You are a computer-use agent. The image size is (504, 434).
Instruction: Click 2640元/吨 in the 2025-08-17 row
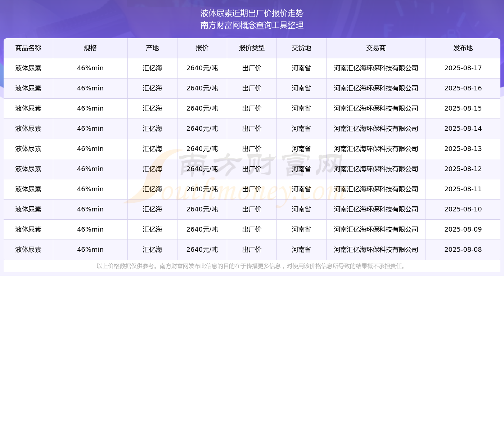[202, 68]
